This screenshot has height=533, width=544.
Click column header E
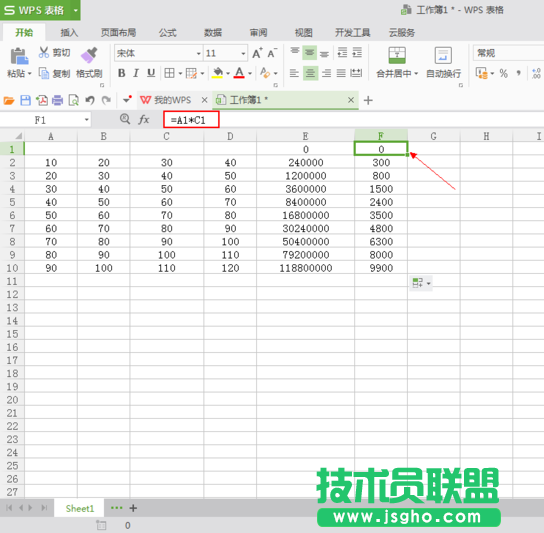coord(305,136)
